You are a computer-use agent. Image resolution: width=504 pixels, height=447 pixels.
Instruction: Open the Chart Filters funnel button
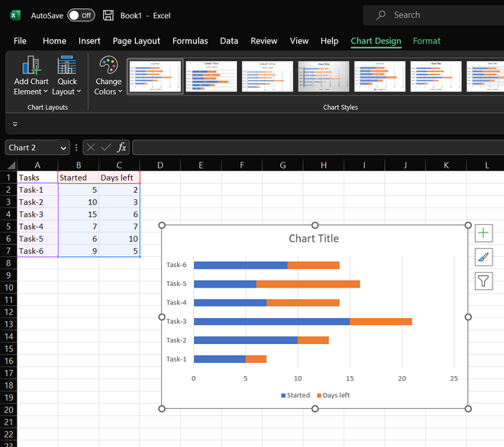pyautogui.click(x=483, y=281)
